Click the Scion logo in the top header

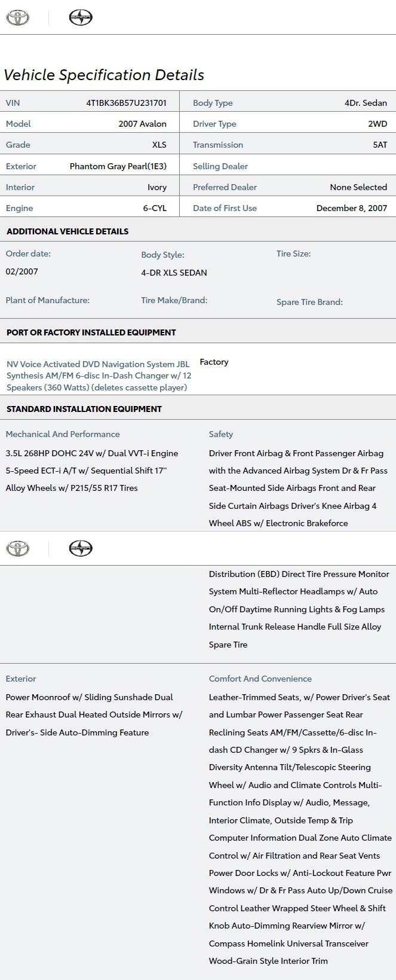pos(81,18)
